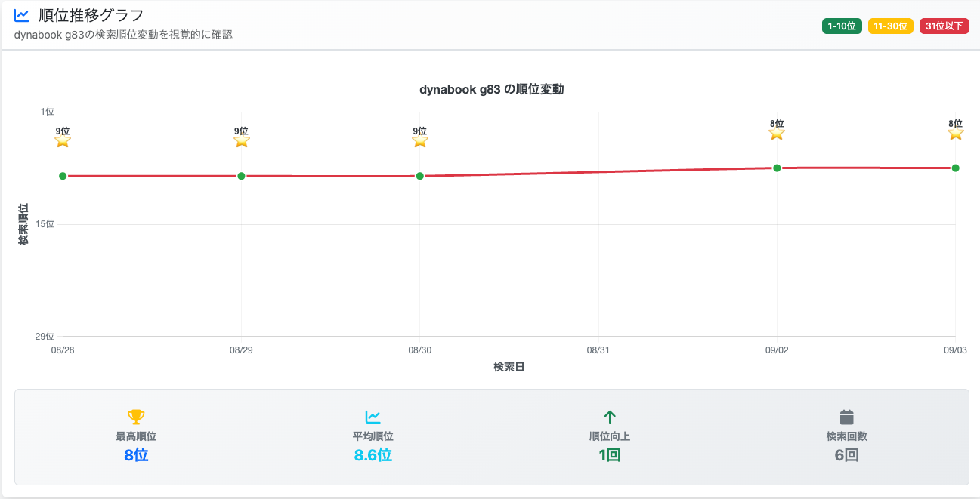Click the green data point at 09/03
Image resolution: width=980 pixels, height=499 pixels.
[x=955, y=168]
